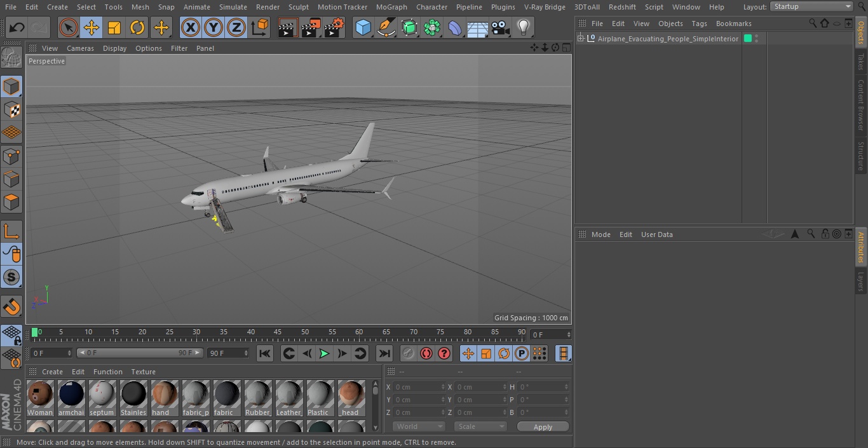This screenshot has height=448, width=868.
Task: Click the Undo arrow icon
Action: (17, 27)
